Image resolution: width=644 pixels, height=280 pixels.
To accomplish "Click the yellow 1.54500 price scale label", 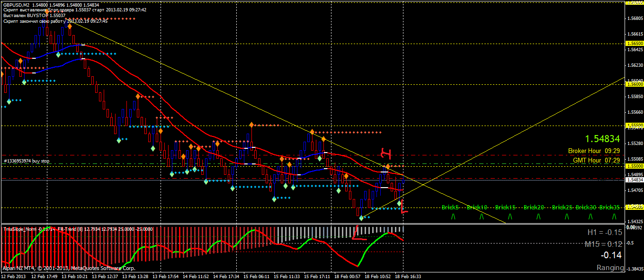I will 635,207.
